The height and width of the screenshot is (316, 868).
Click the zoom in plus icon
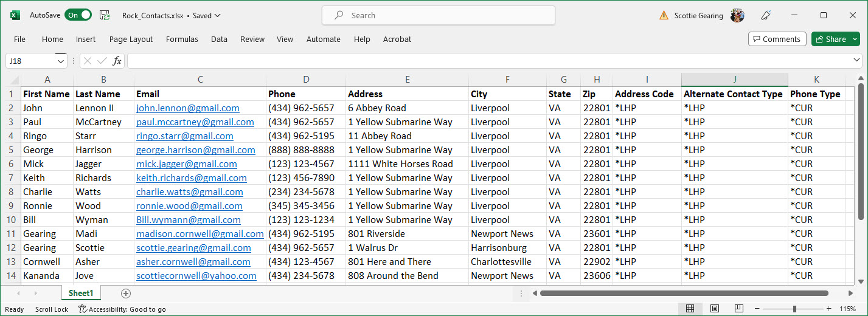830,309
